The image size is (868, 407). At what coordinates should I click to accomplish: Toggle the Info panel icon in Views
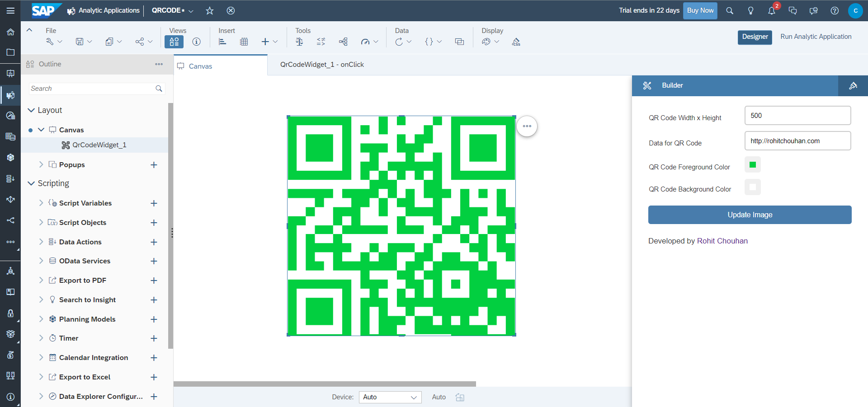click(x=196, y=42)
